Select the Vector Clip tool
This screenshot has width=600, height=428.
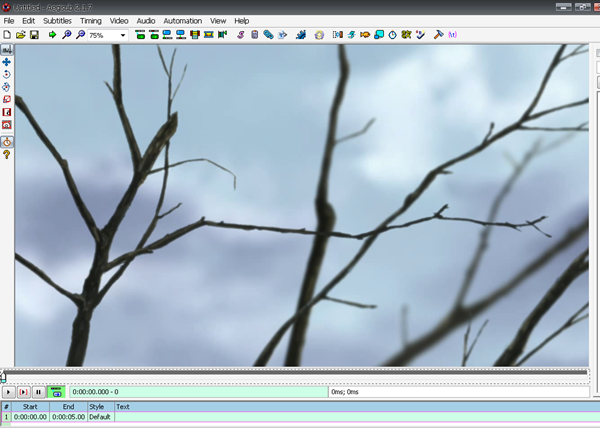tap(7, 125)
